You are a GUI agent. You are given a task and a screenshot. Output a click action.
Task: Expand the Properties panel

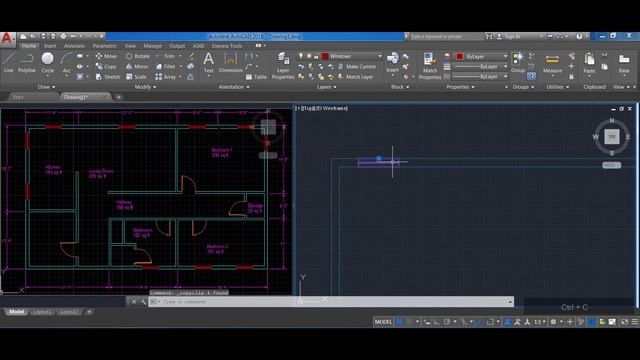[460, 87]
